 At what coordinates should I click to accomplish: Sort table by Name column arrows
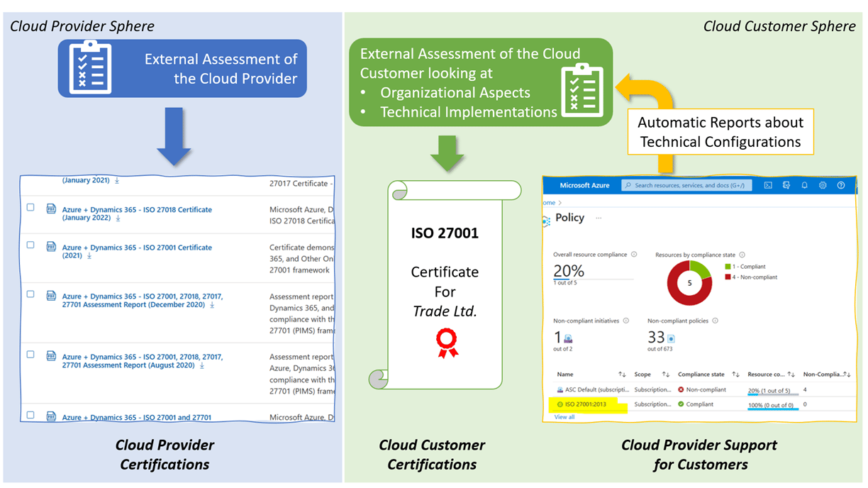tap(622, 374)
